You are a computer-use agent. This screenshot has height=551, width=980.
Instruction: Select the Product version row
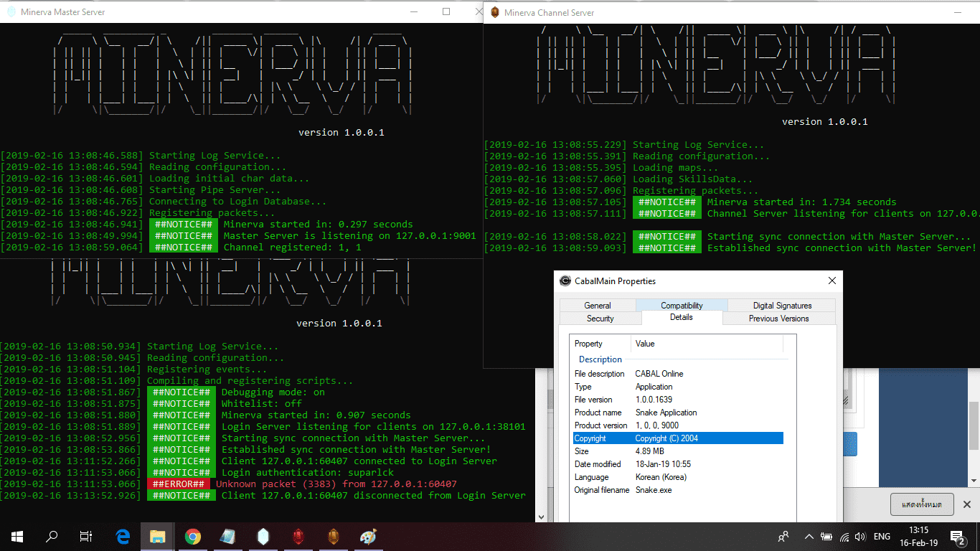(x=678, y=425)
